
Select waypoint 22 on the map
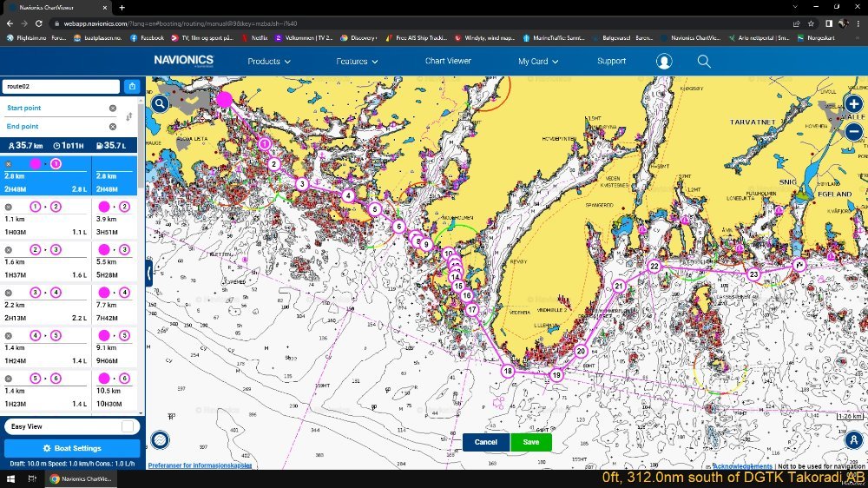(x=654, y=267)
